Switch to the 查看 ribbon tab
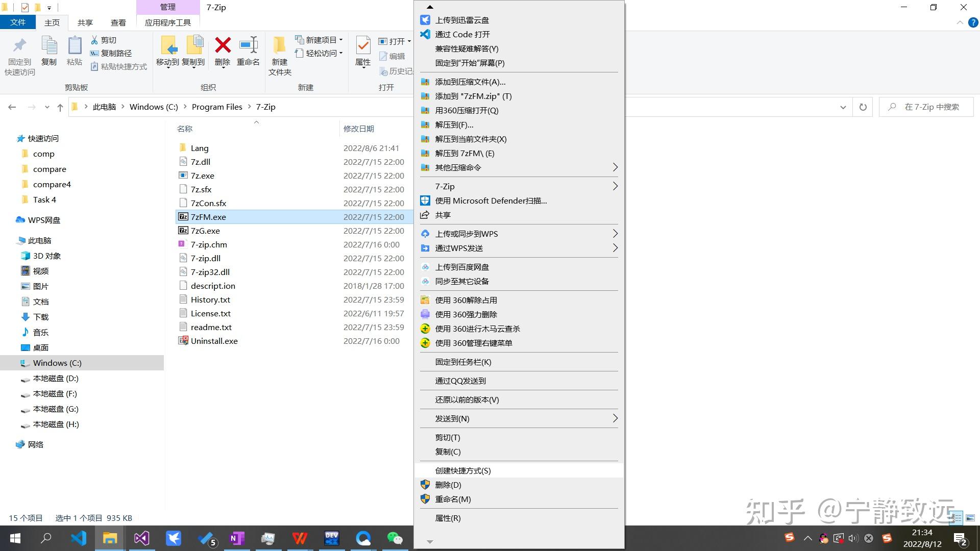This screenshot has width=980, height=551. [x=118, y=22]
